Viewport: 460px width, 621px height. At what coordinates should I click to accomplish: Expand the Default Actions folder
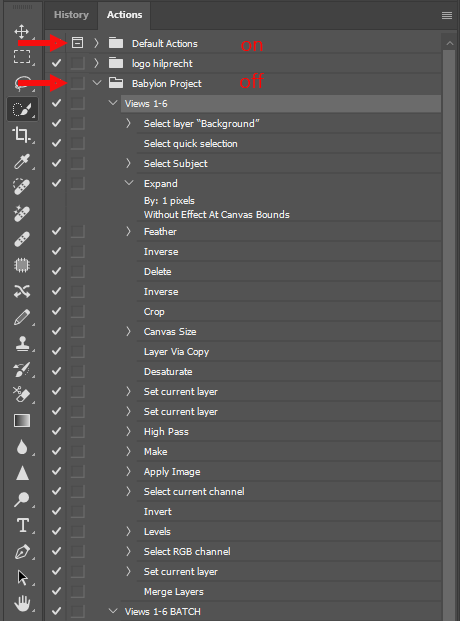pos(96,43)
